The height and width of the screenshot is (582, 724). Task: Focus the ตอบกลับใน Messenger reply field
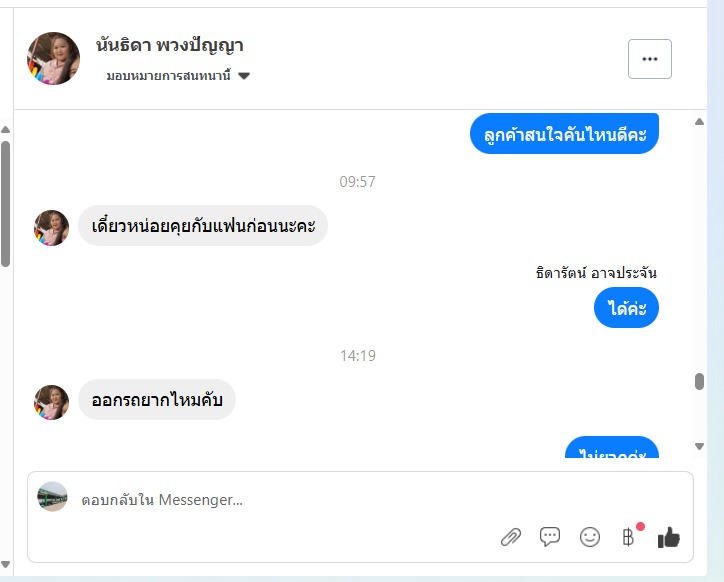pos(286,500)
